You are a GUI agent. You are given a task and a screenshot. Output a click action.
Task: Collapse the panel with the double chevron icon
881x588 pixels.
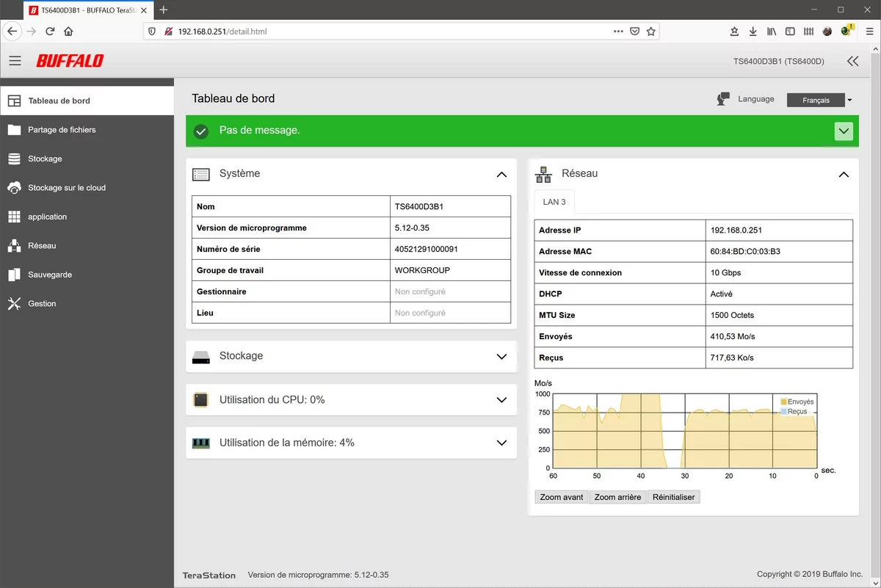[x=852, y=62]
